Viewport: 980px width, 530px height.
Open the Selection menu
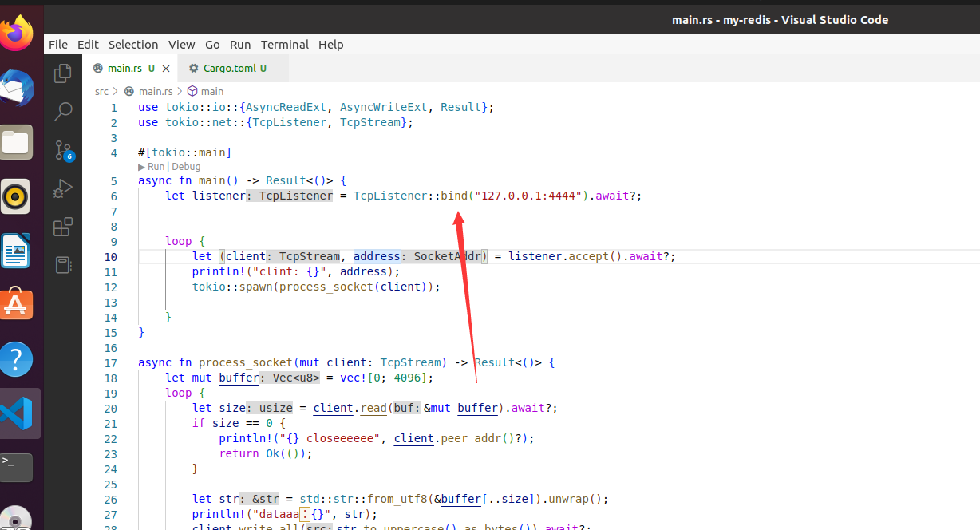click(133, 45)
